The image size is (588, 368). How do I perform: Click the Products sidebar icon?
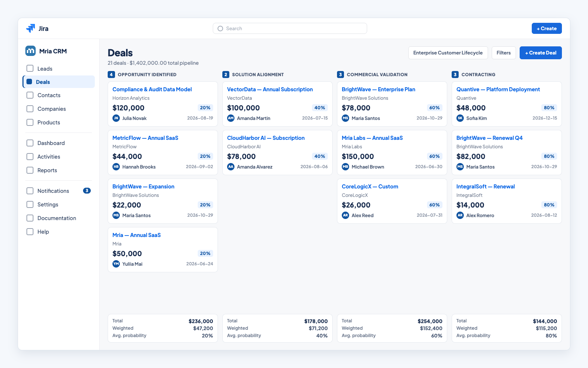(x=30, y=122)
